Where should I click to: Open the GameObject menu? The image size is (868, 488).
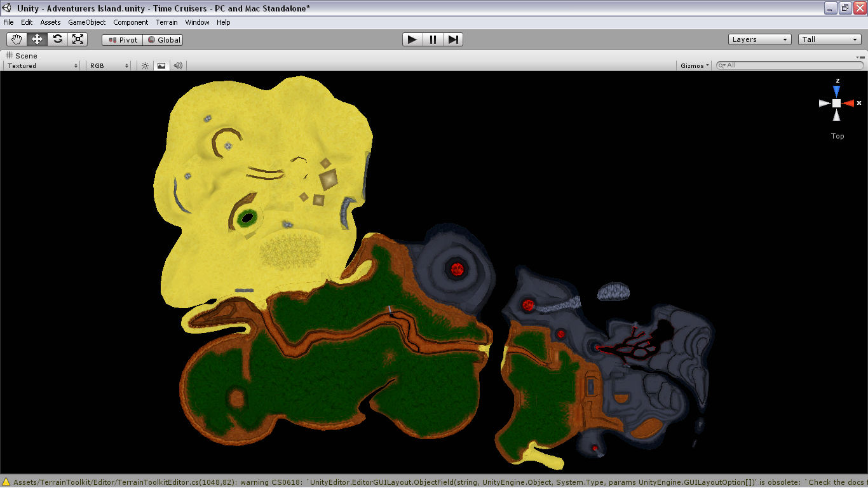pos(87,22)
